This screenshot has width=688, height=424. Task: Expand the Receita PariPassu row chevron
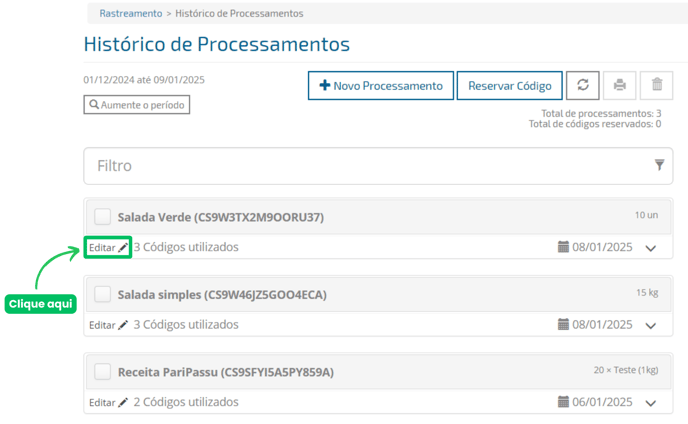(x=652, y=403)
